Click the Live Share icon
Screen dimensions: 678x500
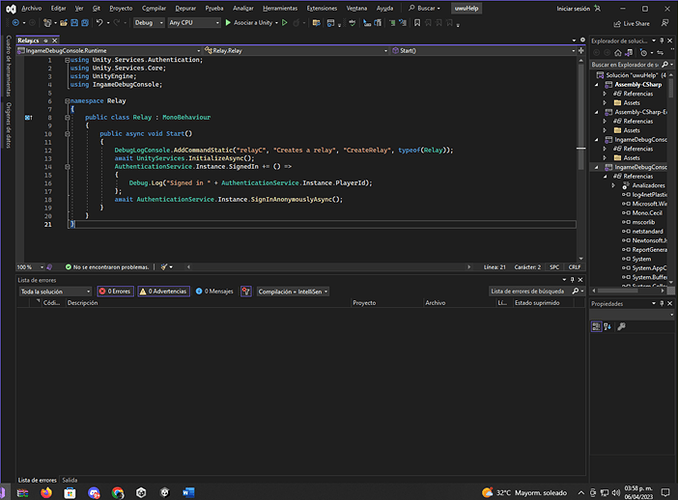(617, 24)
